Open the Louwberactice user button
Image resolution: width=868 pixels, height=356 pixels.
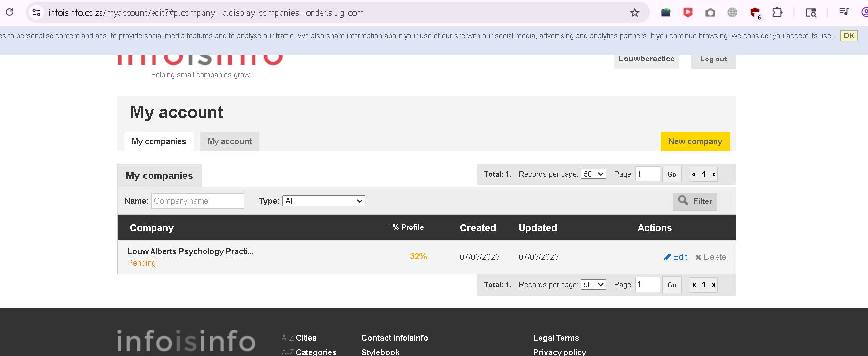click(647, 59)
